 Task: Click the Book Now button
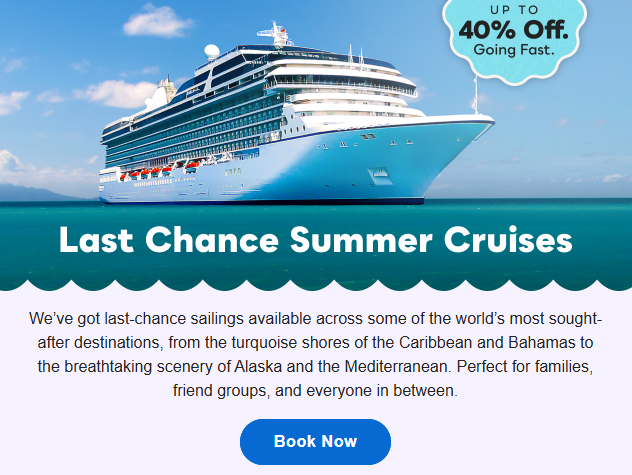pos(315,441)
